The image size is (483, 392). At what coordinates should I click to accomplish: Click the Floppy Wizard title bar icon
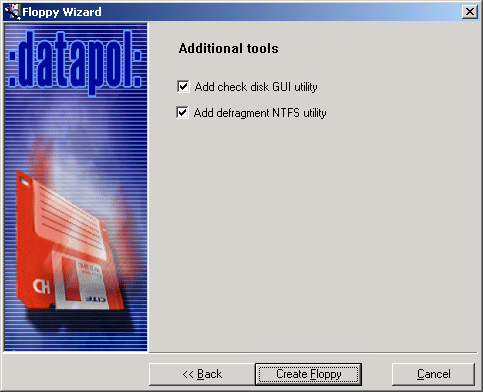(x=13, y=12)
